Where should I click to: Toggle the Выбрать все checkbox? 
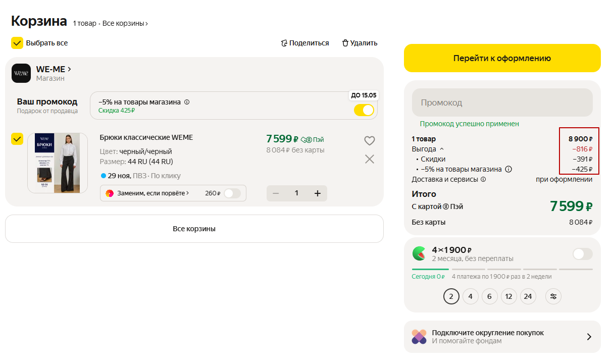click(17, 43)
